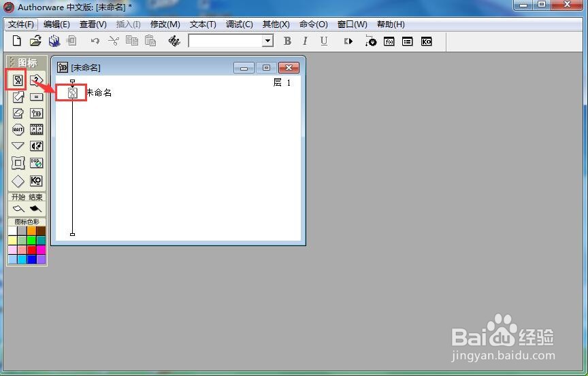Undo the last action from toolbar
This screenshot has width=588, height=376.
pyautogui.click(x=95, y=41)
